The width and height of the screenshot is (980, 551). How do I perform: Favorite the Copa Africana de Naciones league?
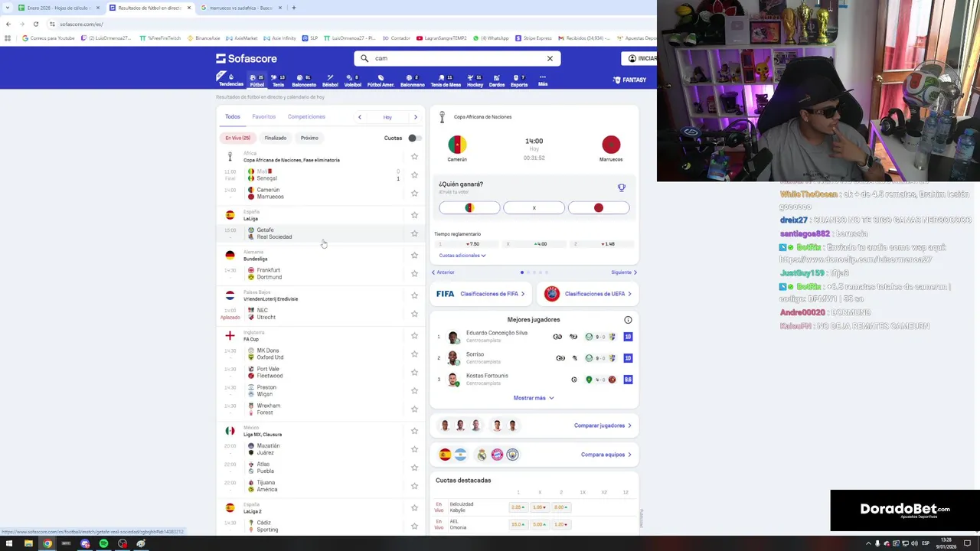click(414, 157)
